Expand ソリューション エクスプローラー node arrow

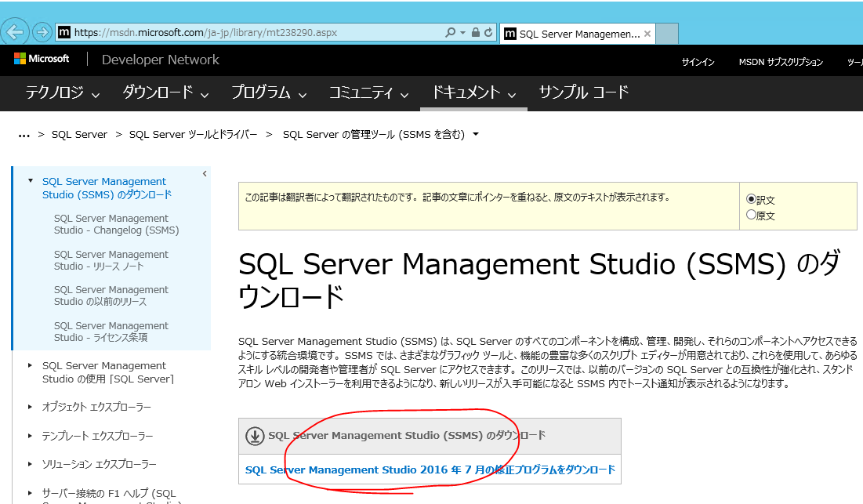pyautogui.click(x=31, y=464)
